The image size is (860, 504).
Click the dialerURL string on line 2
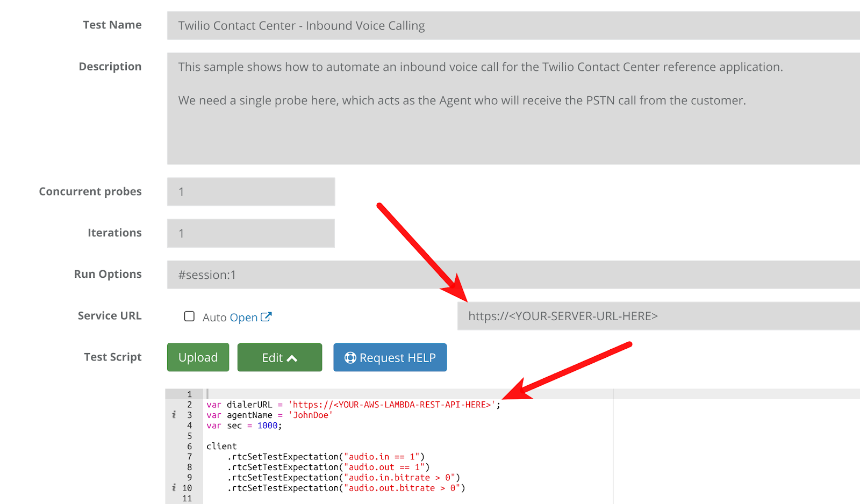(x=392, y=405)
